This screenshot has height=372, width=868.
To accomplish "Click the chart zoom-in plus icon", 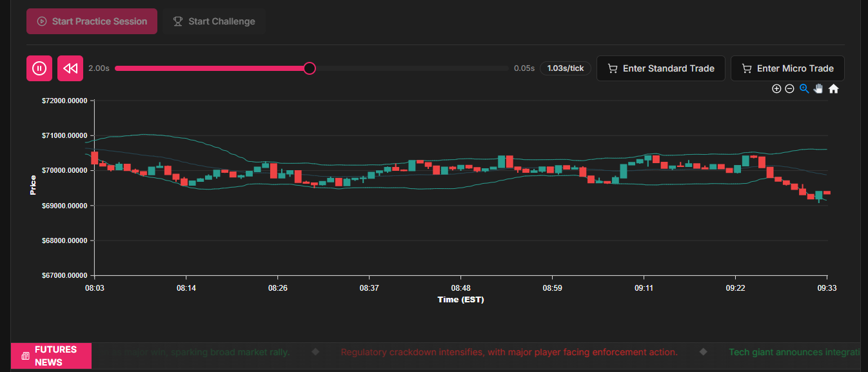I will coord(776,89).
